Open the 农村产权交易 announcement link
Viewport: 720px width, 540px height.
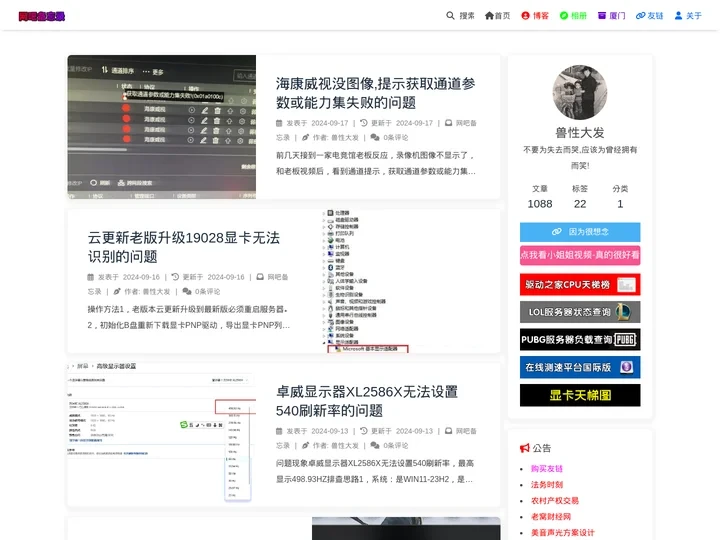point(555,501)
